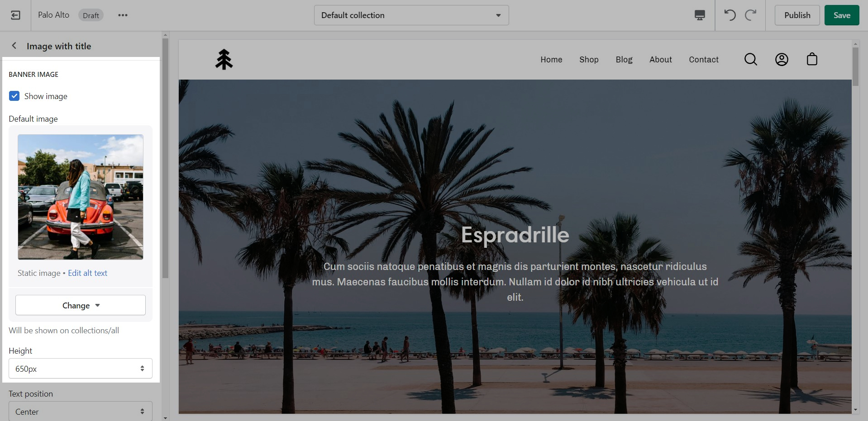Uncheck the Show image checkbox
Screen dimensions: 868x421
pyautogui.click(x=14, y=96)
